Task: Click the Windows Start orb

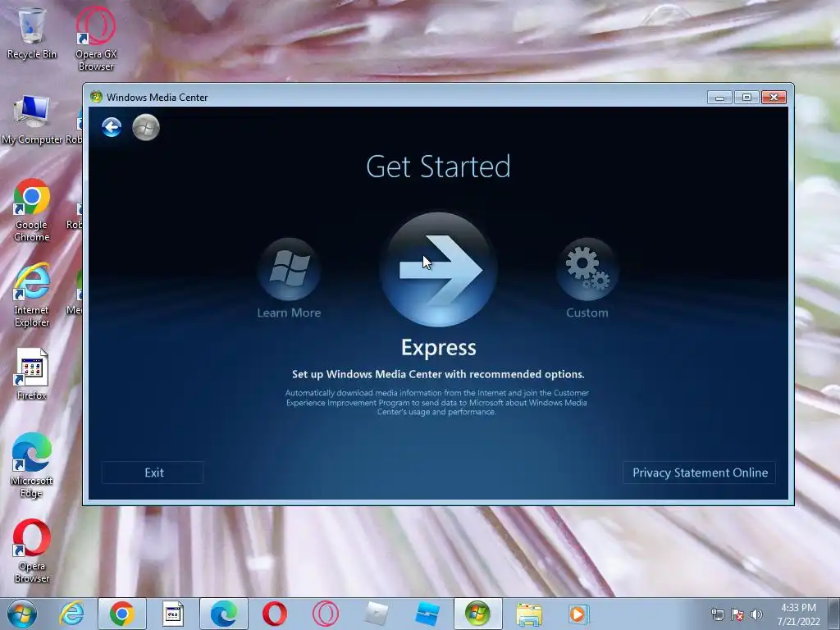Action: click(22, 614)
